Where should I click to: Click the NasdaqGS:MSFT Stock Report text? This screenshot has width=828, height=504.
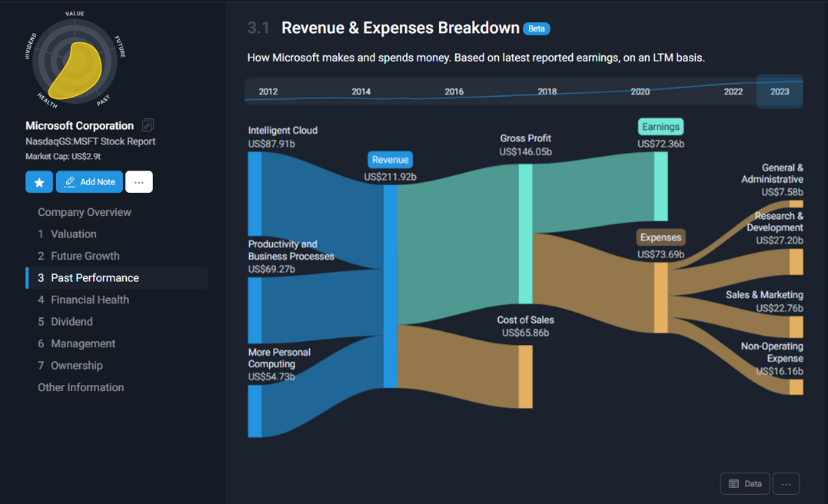click(x=90, y=141)
